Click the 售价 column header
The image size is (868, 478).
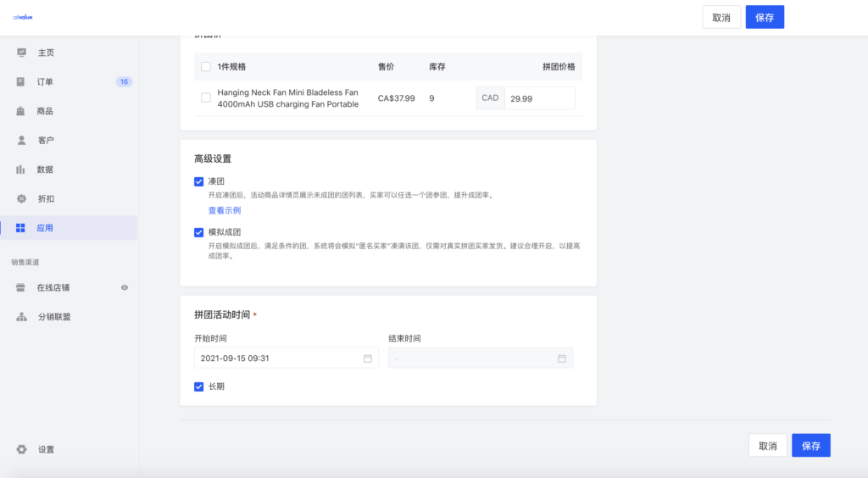386,67
